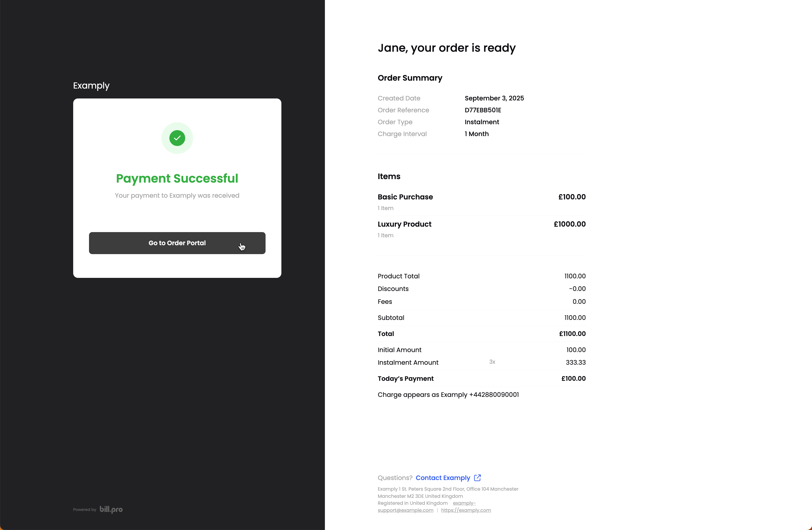Click the bill.pro logo in the footer
This screenshot has height=530, width=812.
point(111,509)
